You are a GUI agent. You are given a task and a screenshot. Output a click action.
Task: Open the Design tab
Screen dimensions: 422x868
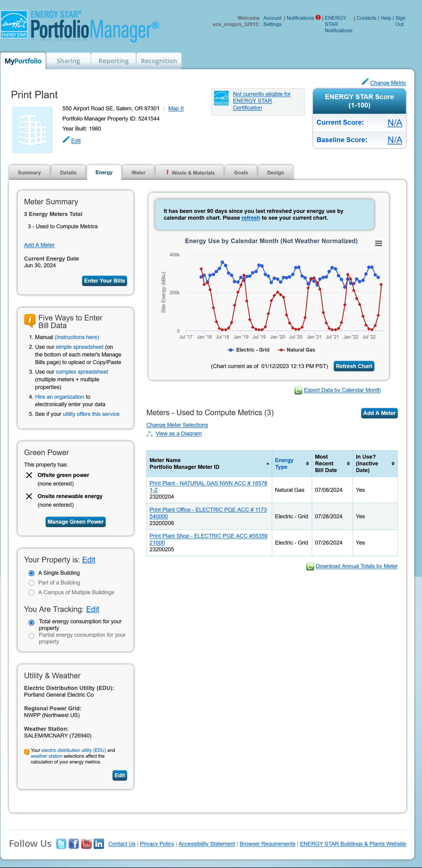[x=275, y=173]
